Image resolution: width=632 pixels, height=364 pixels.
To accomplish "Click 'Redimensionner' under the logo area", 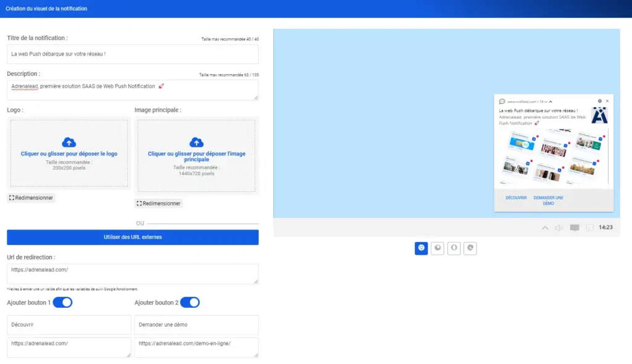I will click(32, 197).
